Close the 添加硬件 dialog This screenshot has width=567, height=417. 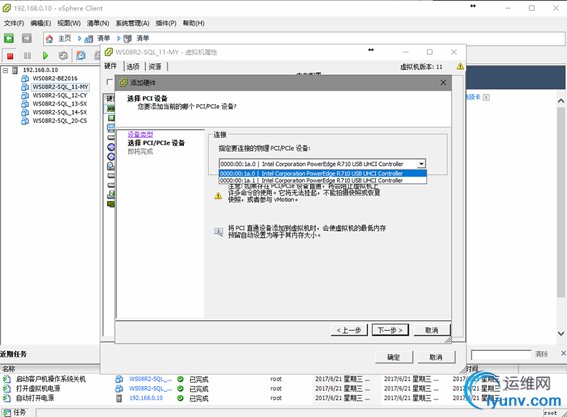(x=443, y=83)
